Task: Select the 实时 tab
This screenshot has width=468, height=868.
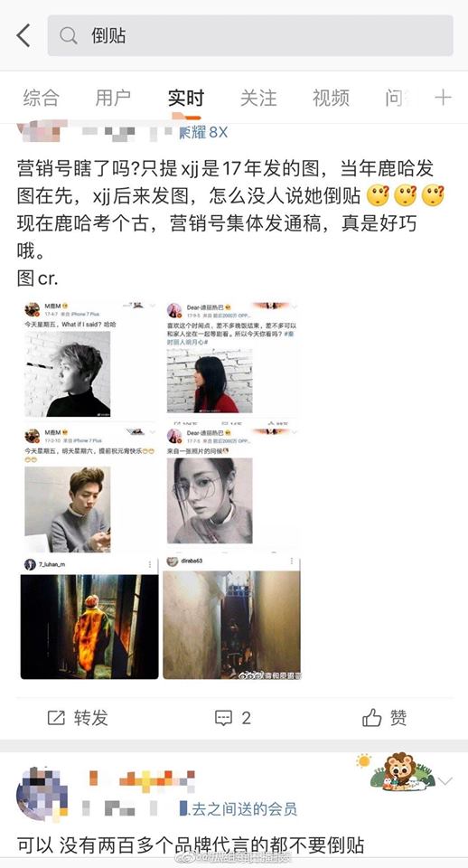Action: 186,98
